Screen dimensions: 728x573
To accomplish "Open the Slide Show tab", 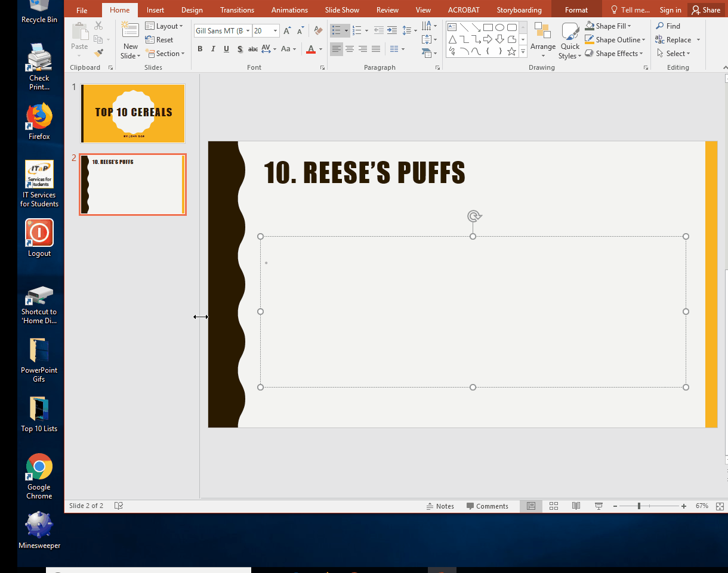I will point(343,10).
